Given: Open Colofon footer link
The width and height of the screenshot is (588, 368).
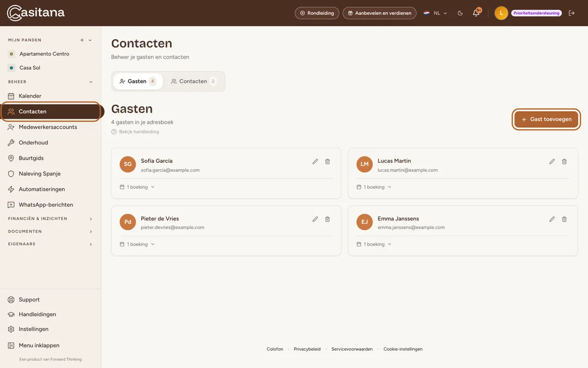Looking at the screenshot, I should point(275,349).
